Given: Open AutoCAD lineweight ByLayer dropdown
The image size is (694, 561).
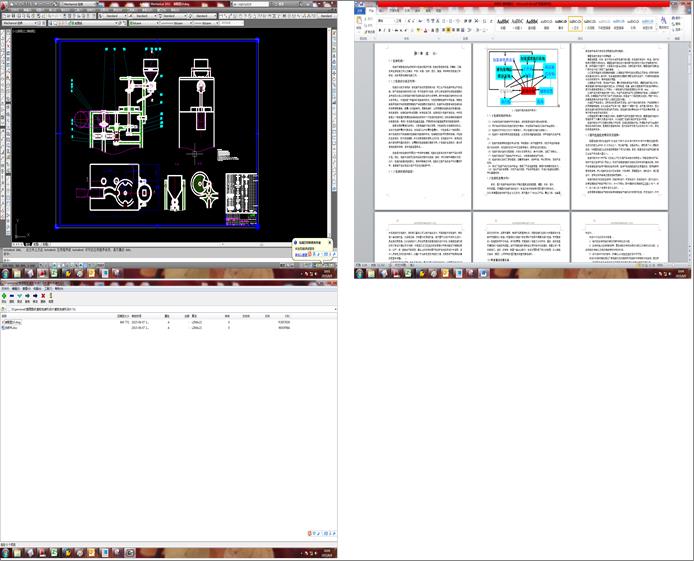Looking at the screenshot, I should 206,23.
